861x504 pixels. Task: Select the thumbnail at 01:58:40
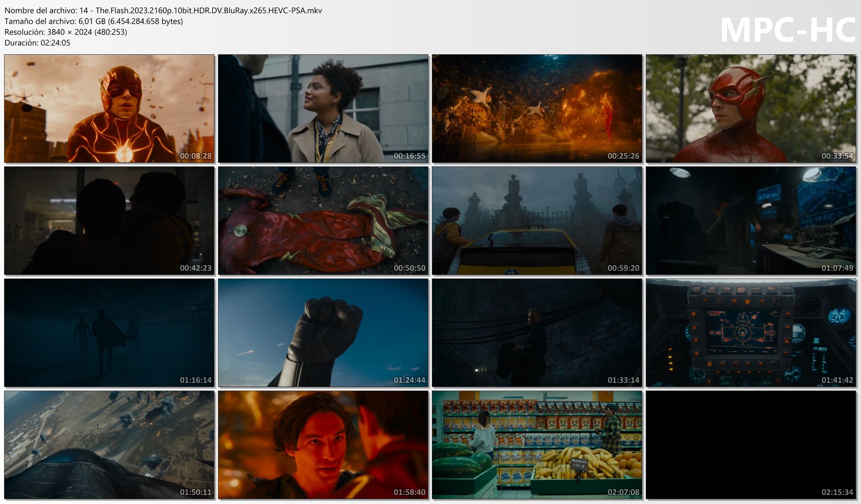[x=323, y=445]
